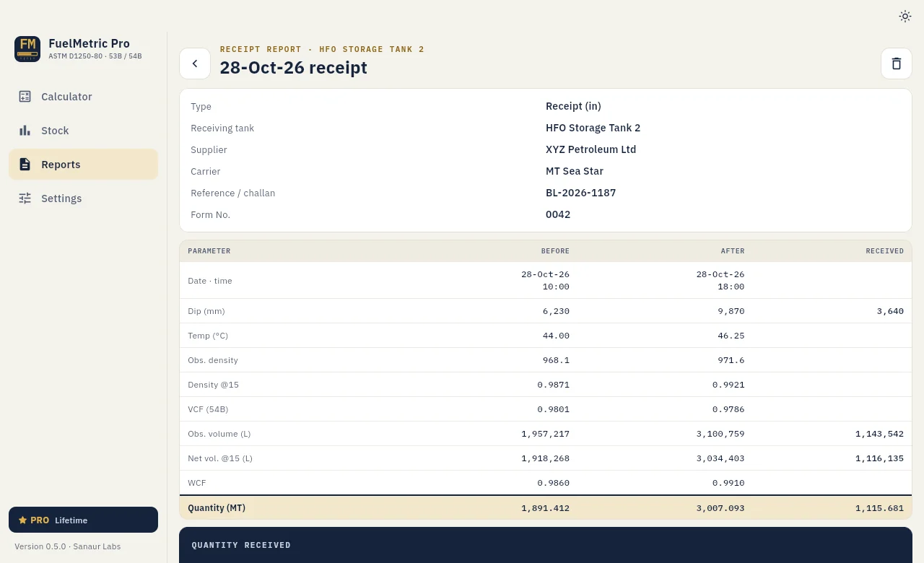Click the Type value Receipt (in)
Screen dimensions: 924x563
click(573, 106)
